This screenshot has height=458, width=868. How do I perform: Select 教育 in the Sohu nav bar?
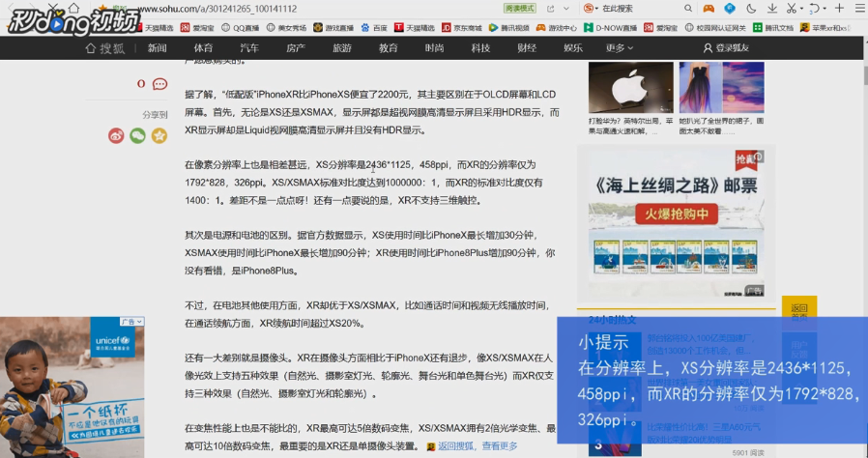(x=388, y=48)
